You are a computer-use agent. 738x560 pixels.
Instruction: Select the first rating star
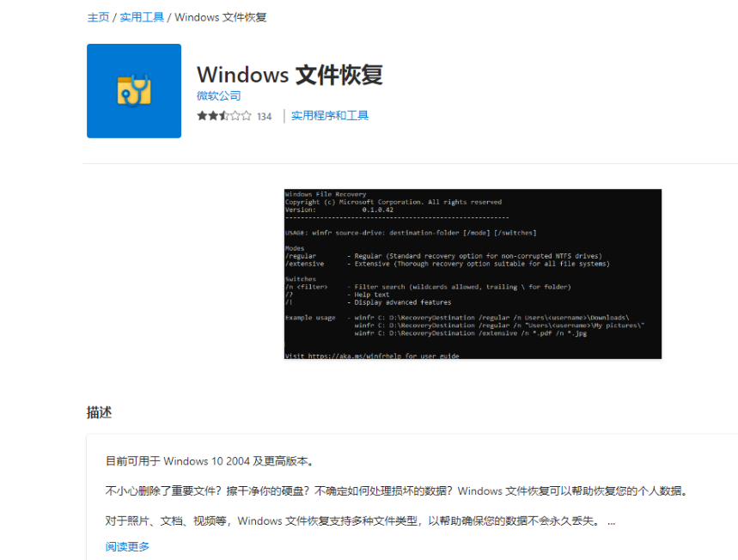203,115
